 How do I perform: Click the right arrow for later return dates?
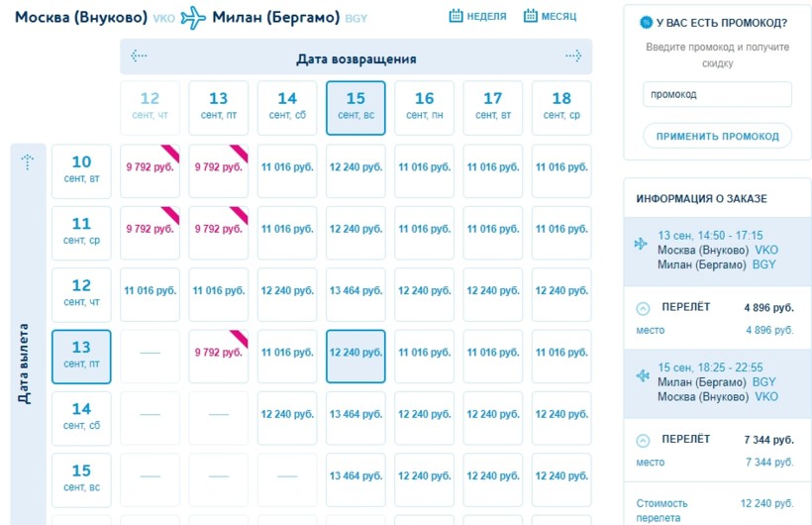tap(573, 56)
